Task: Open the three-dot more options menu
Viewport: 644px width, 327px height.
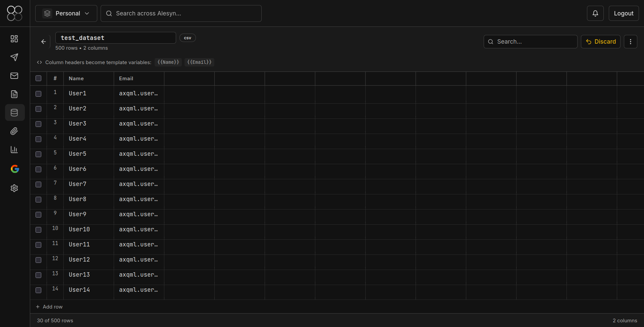Action: pos(631,42)
